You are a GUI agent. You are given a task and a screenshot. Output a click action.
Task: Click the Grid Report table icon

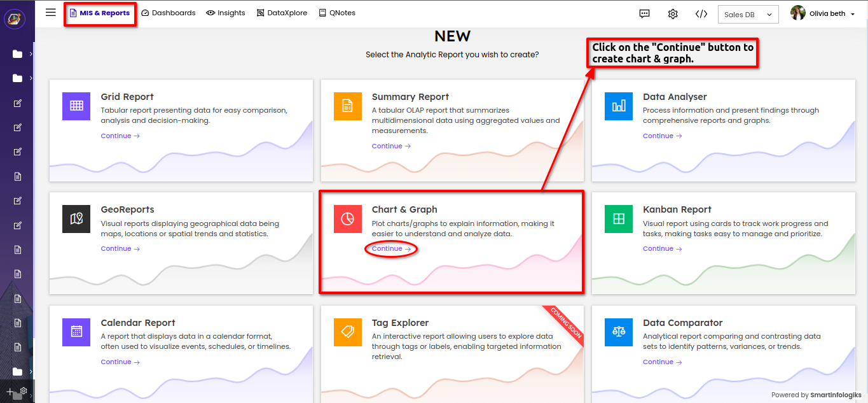(x=76, y=106)
